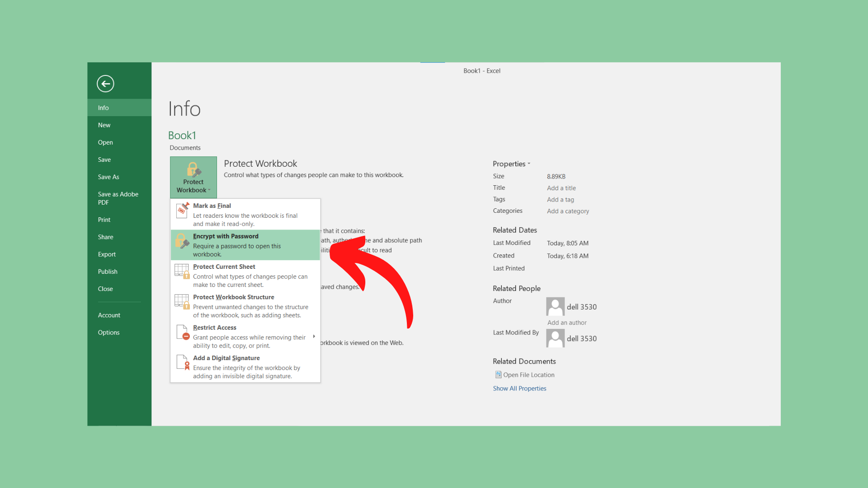This screenshot has height=488, width=868.
Task: Click the Add a title field
Action: [x=561, y=188]
